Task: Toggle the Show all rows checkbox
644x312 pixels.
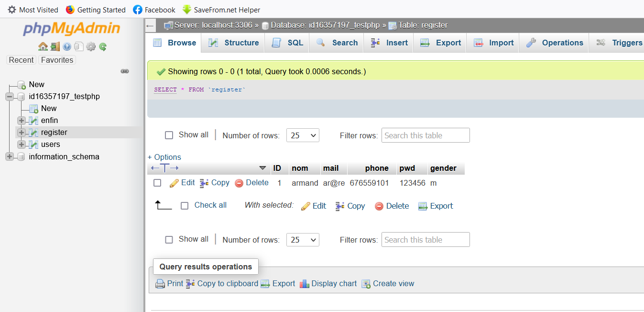Action: click(x=169, y=135)
